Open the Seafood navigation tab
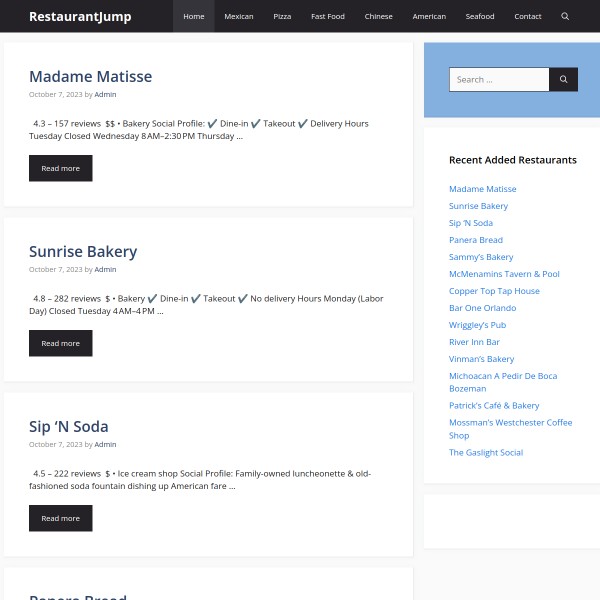 tap(480, 16)
